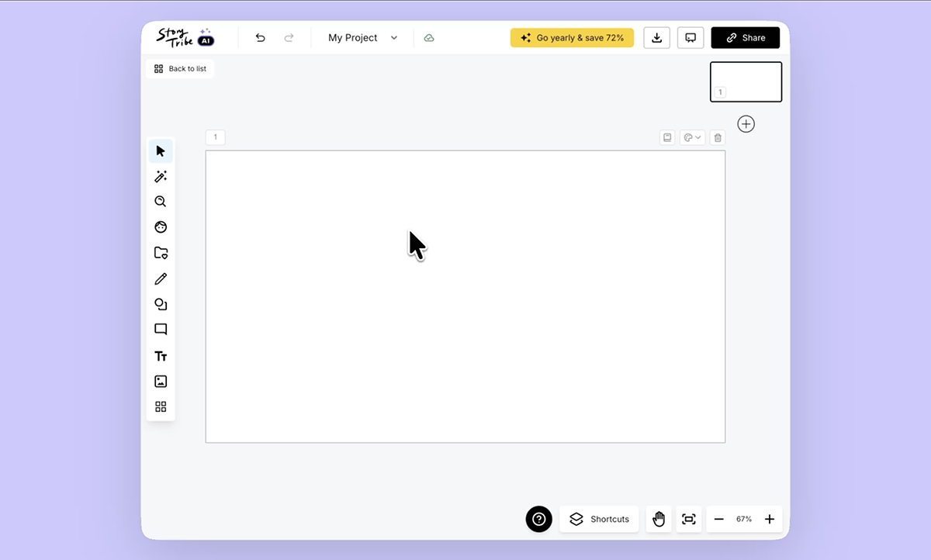Fit the canvas to screen

(688, 519)
